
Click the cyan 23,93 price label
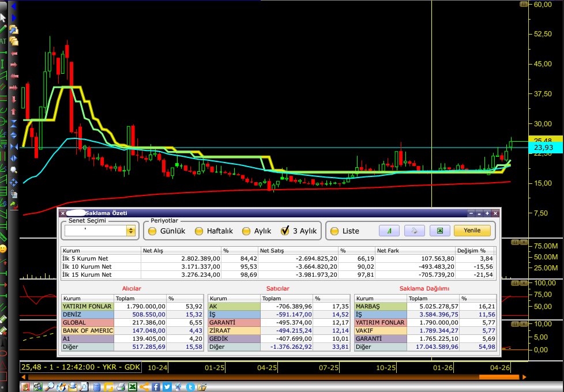pyautogui.click(x=546, y=148)
